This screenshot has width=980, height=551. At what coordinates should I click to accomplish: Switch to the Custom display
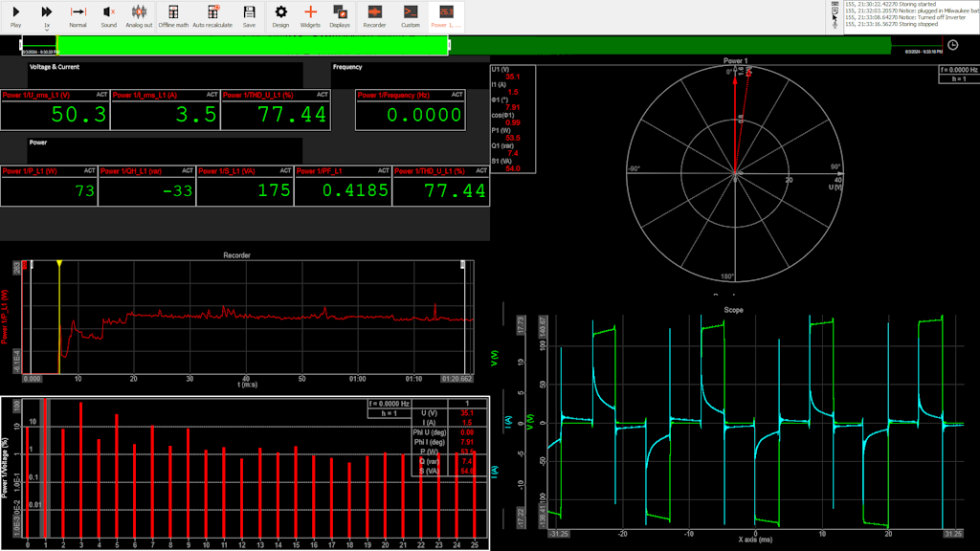click(x=410, y=16)
